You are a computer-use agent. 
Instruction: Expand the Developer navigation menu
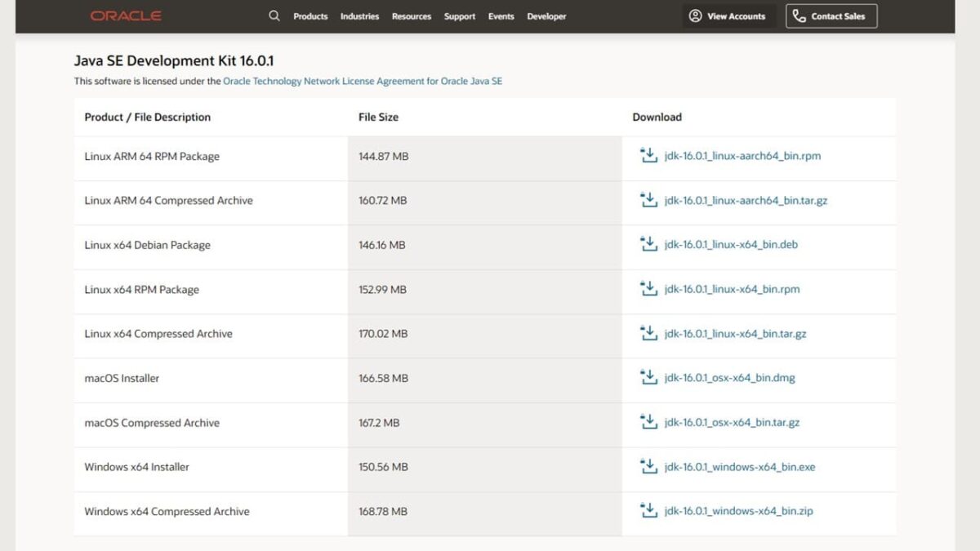pyautogui.click(x=546, y=16)
